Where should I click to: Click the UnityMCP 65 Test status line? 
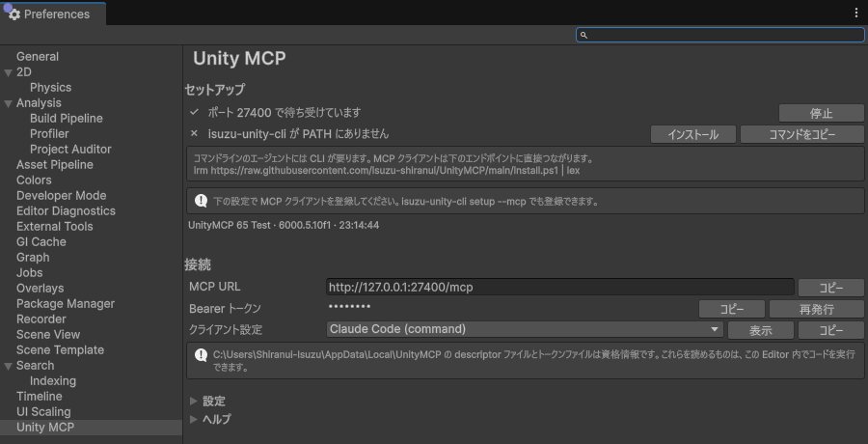click(284, 226)
